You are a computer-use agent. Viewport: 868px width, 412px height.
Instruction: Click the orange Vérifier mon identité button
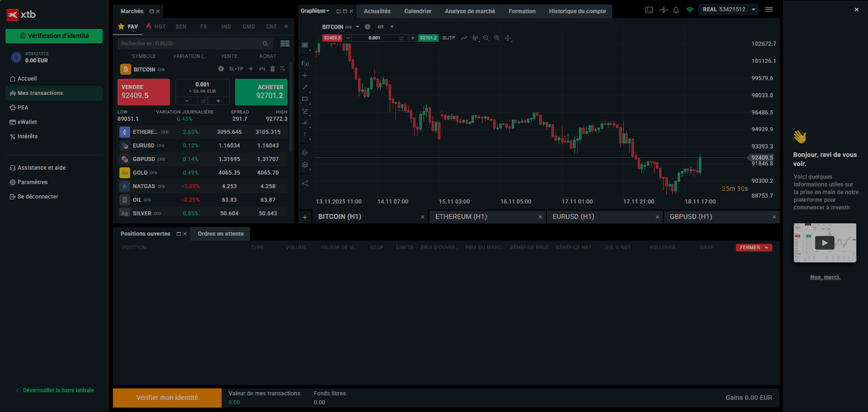point(167,397)
